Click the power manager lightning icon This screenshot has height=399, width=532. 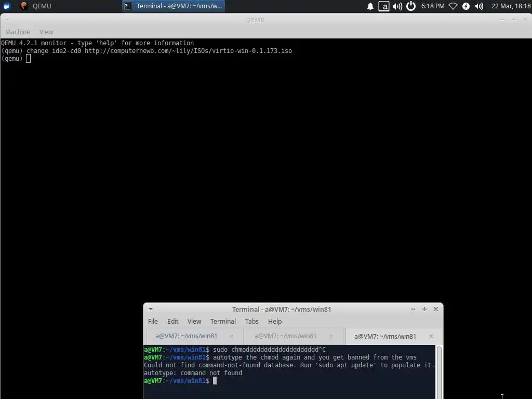point(466,6)
